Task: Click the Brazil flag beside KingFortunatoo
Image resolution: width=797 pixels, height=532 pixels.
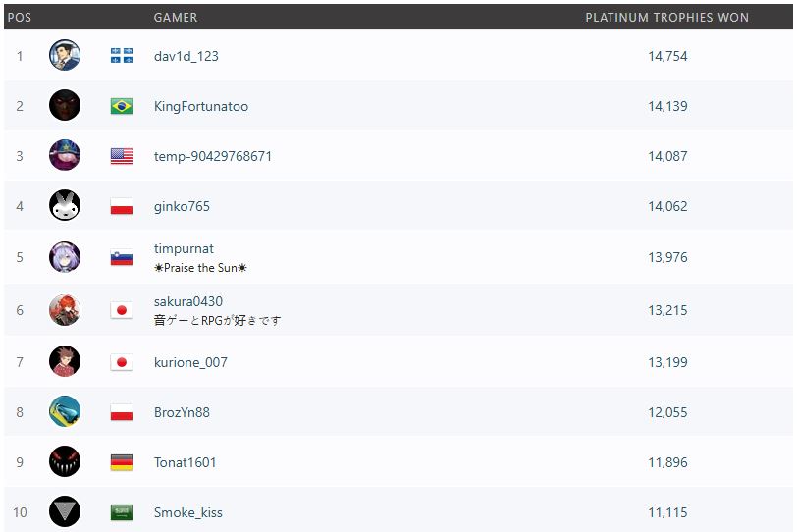Action: [x=122, y=106]
